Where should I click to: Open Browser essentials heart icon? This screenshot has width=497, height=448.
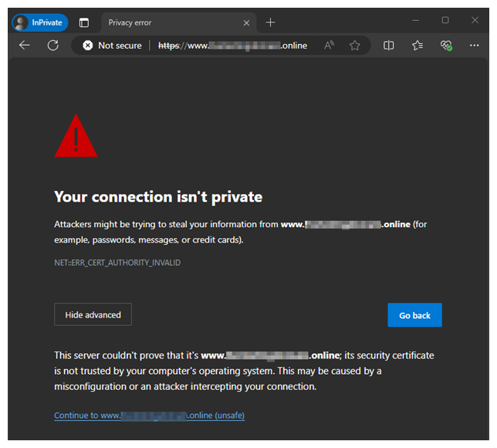click(x=446, y=46)
